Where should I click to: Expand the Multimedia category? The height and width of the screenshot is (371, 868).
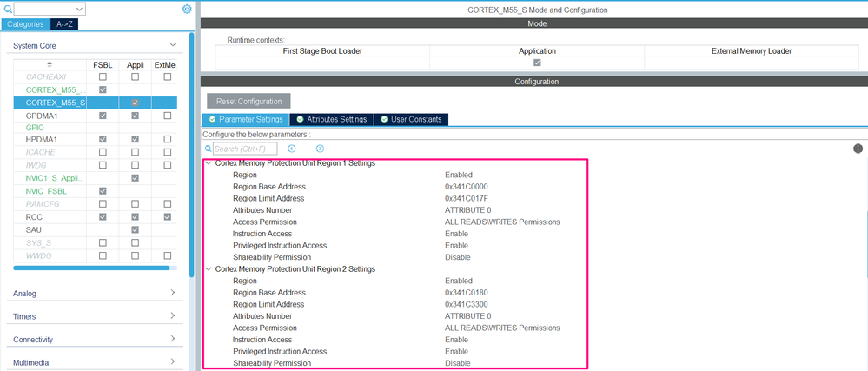click(x=173, y=361)
